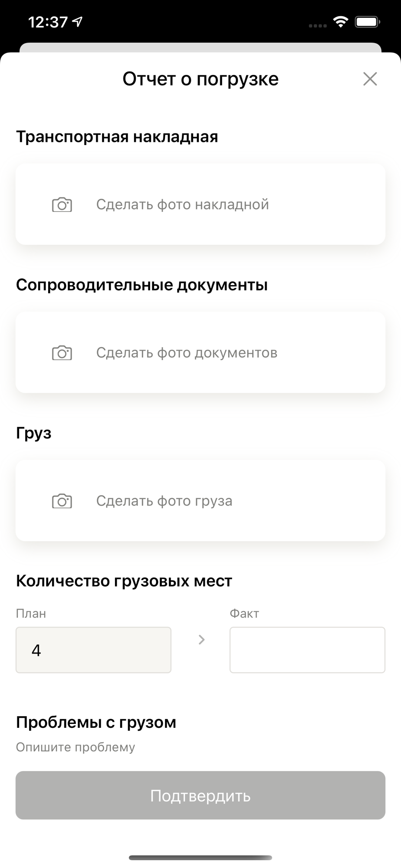Tap the battery status icon
The height and width of the screenshot is (868, 401).
(x=368, y=22)
